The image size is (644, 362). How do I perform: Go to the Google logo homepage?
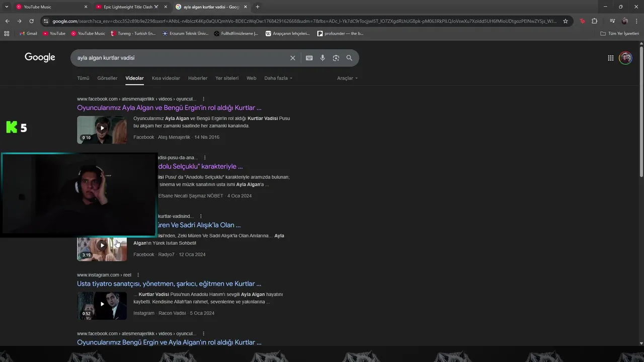click(40, 57)
